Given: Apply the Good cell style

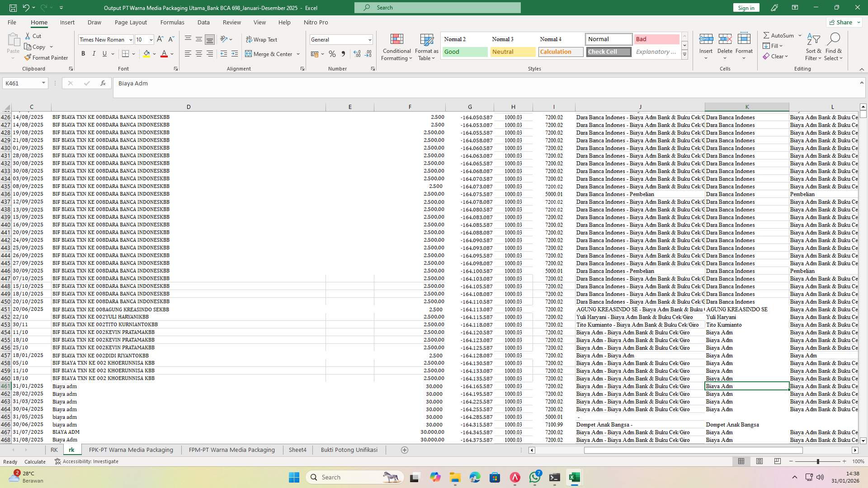Looking at the screenshot, I should (464, 52).
